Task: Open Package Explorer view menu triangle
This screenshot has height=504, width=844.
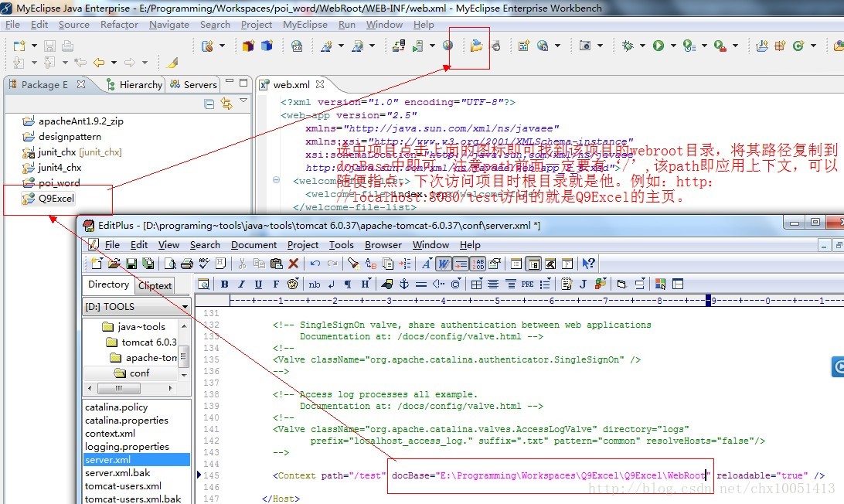Action: (243, 100)
